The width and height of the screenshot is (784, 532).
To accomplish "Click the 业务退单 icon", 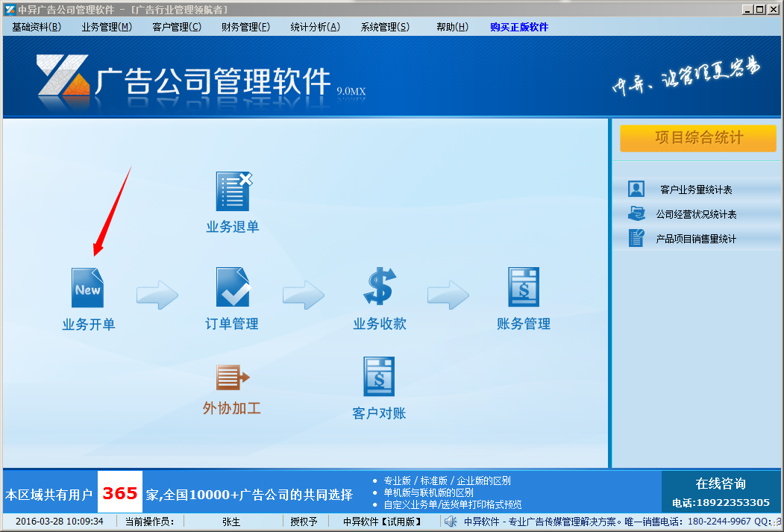I will point(233,191).
